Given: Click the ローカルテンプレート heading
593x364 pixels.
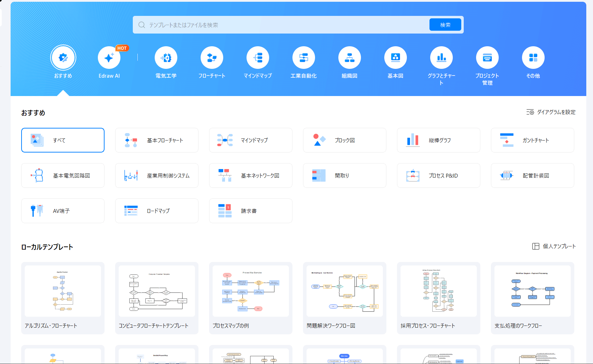Looking at the screenshot, I should (47, 247).
